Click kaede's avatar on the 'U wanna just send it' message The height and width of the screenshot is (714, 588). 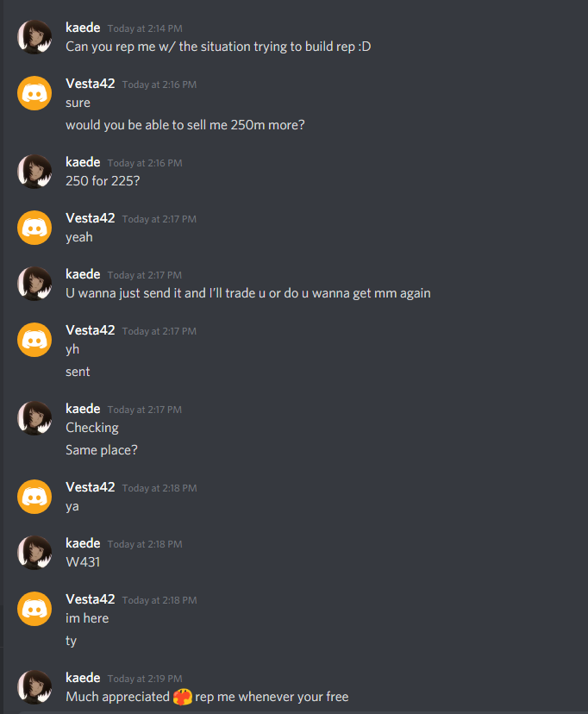coord(34,284)
